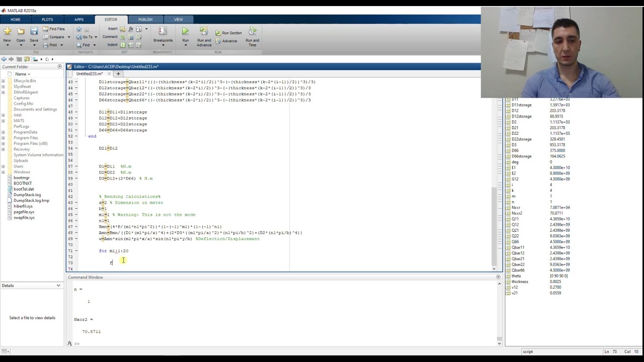Click the Run and Time icon
This screenshot has height=362, width=644.
tap(253, 31)
